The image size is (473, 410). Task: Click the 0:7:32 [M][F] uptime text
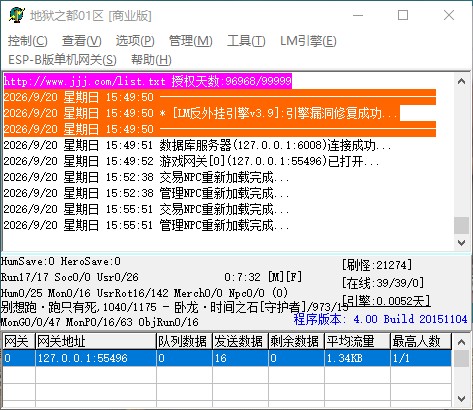(x=263, y=277)
